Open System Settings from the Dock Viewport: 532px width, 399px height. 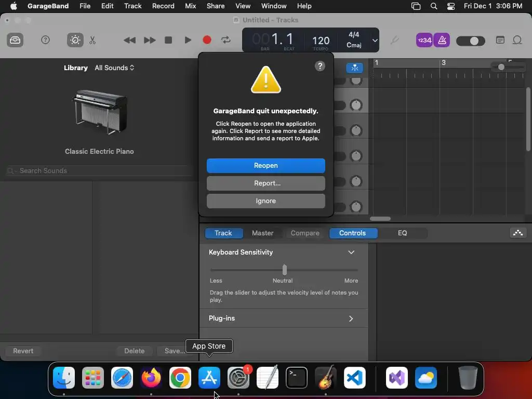pos(238,378)
